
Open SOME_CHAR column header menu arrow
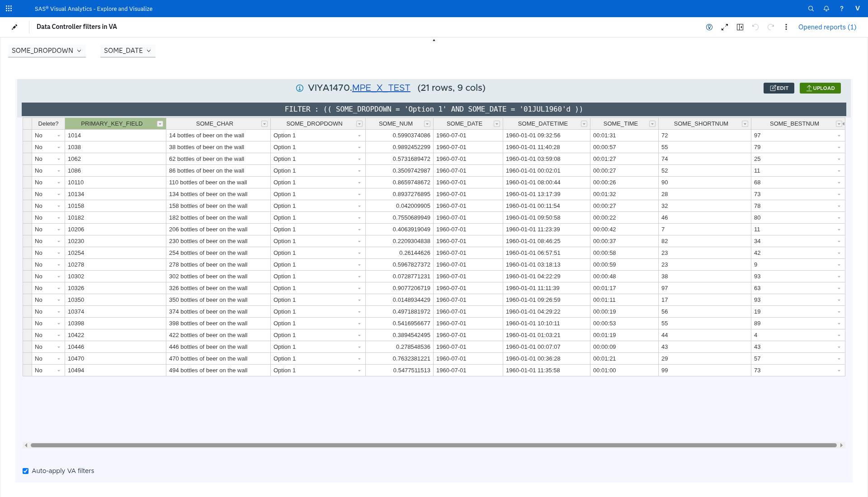[264, 124]
